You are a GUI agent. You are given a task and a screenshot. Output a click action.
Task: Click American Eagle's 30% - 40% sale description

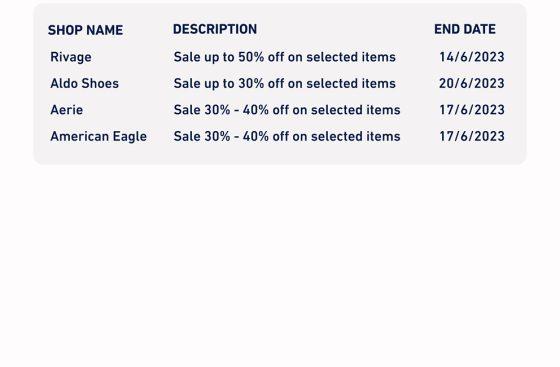[287, 136]
